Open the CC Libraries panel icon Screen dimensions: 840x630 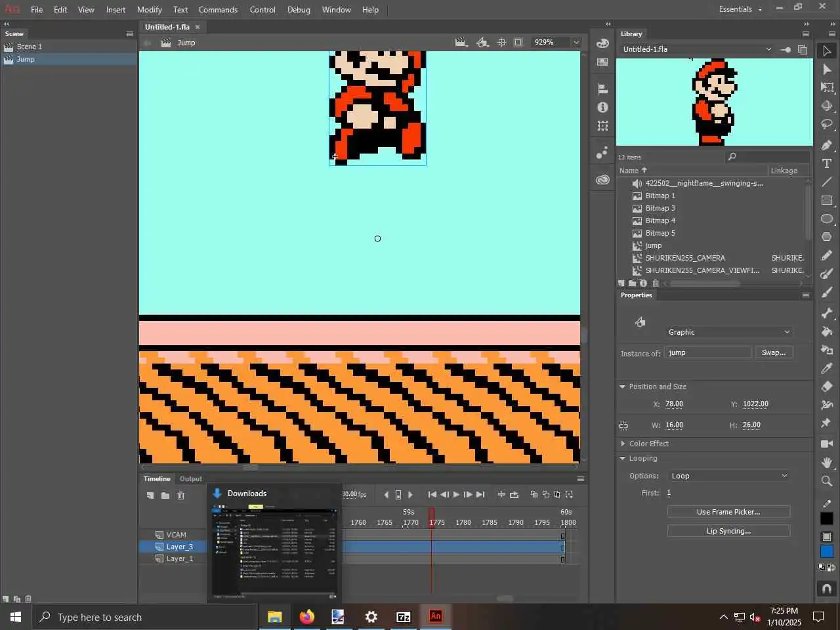point(602,180)
